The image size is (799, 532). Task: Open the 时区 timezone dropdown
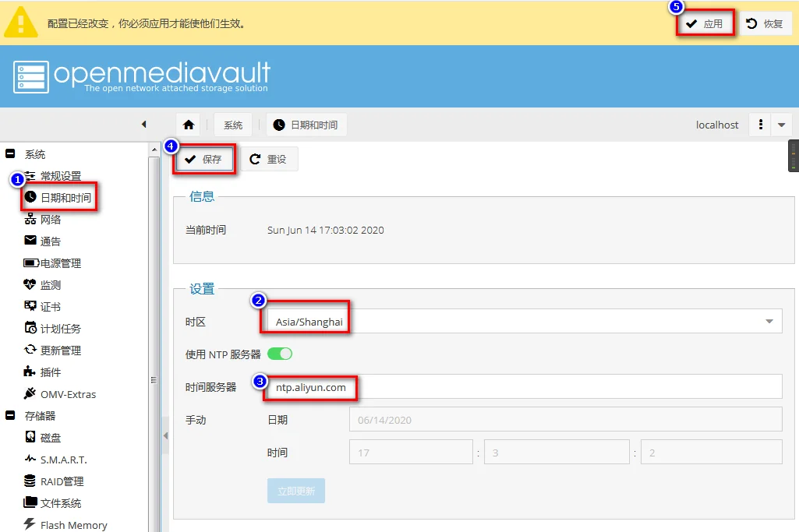769,321
